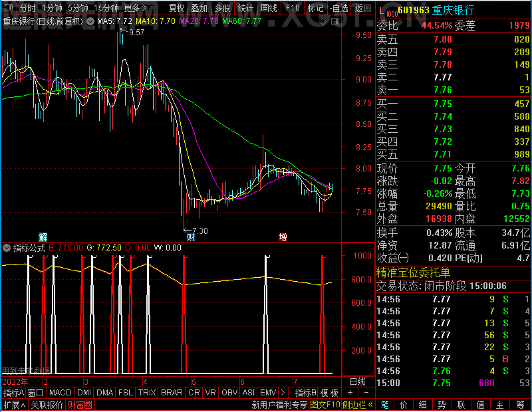Viewport: 532px width, 412px height.
Task: Remove stock via -自选 button
Action: point(339,8)
